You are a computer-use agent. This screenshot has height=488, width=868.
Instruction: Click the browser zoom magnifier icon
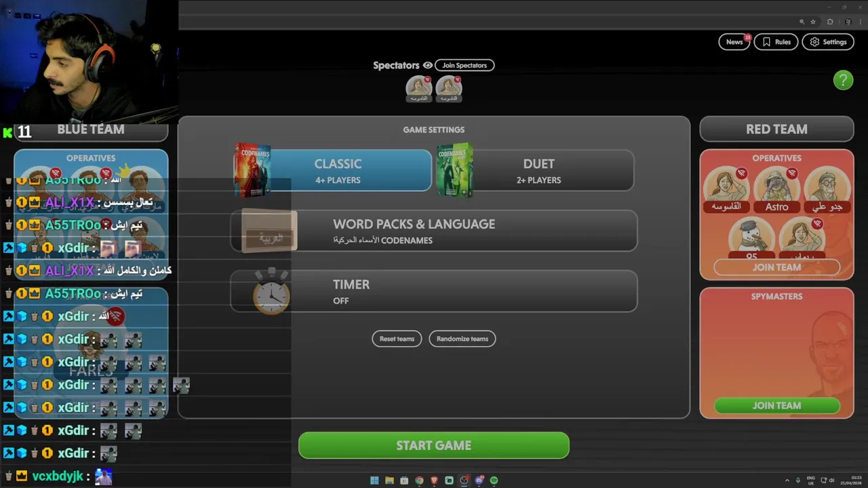tap(802, 22)
